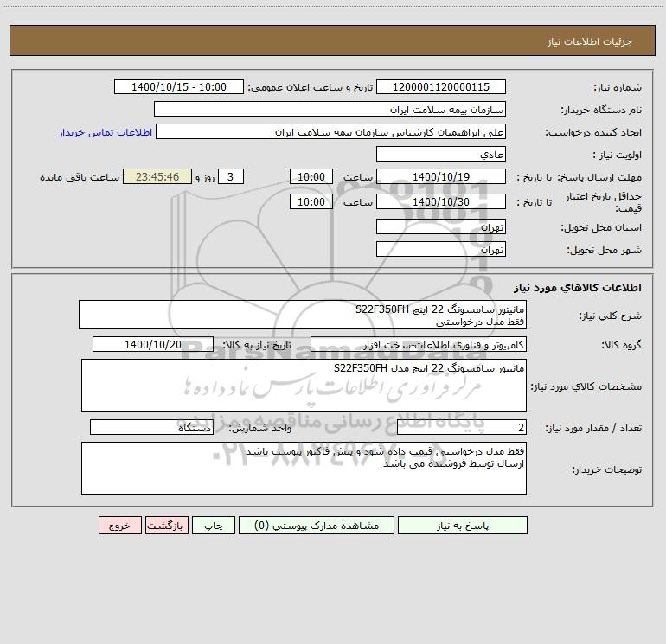Viewport: 666px width, 644px height.
Task: Click the price validity date 1400/10/30
Action: click(441, 201)
